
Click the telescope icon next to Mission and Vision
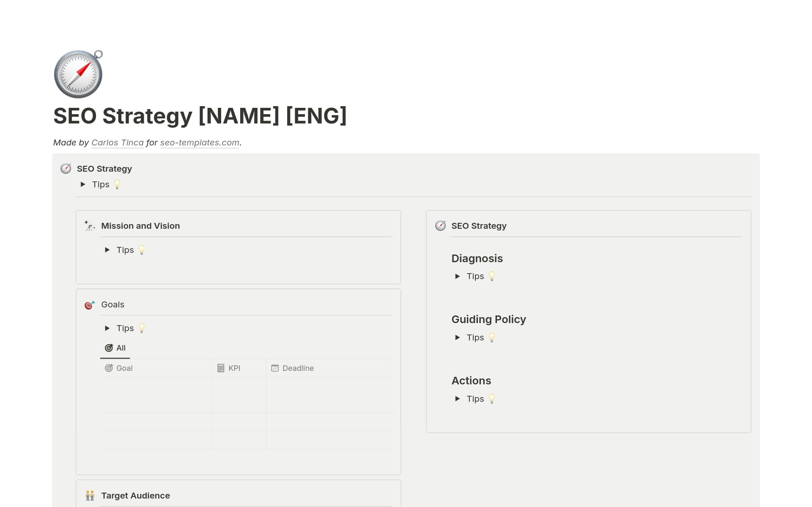[89, 226]
